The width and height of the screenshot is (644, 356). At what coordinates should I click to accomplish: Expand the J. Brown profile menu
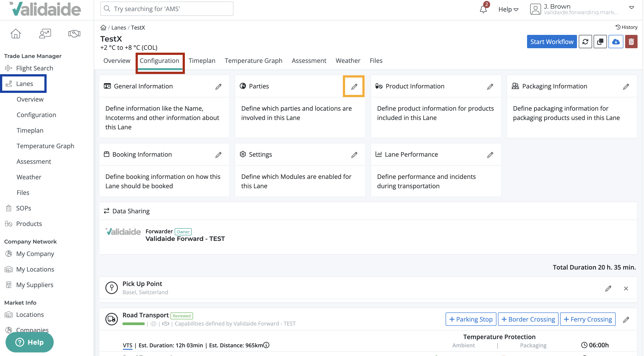click(x=632, y=8)
